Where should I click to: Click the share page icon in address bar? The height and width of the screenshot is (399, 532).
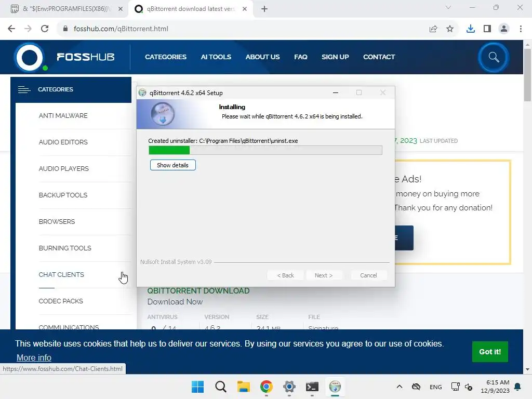tap(433, 29)
